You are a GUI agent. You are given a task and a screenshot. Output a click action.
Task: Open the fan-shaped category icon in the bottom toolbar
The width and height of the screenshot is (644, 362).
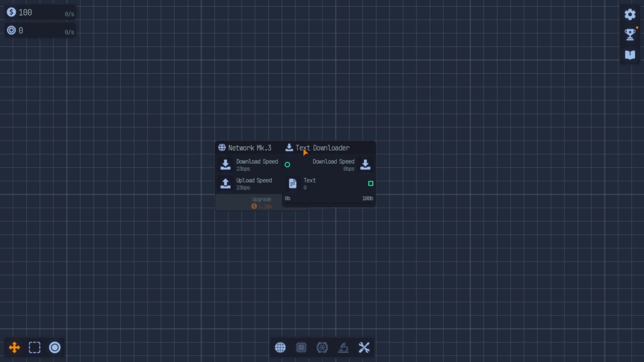(x=322, y=348)
